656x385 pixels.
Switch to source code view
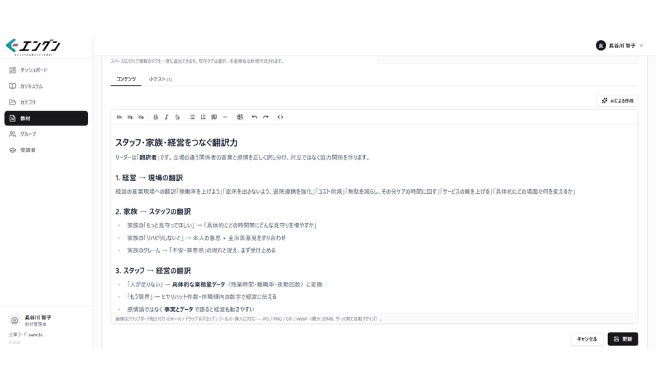point(280,117)
